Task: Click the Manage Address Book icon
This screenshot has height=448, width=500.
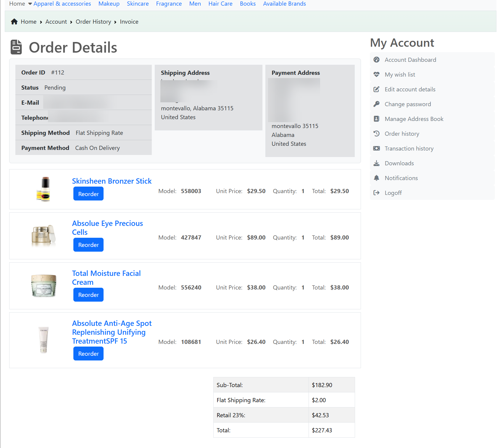Action: (x=376, y=119)
